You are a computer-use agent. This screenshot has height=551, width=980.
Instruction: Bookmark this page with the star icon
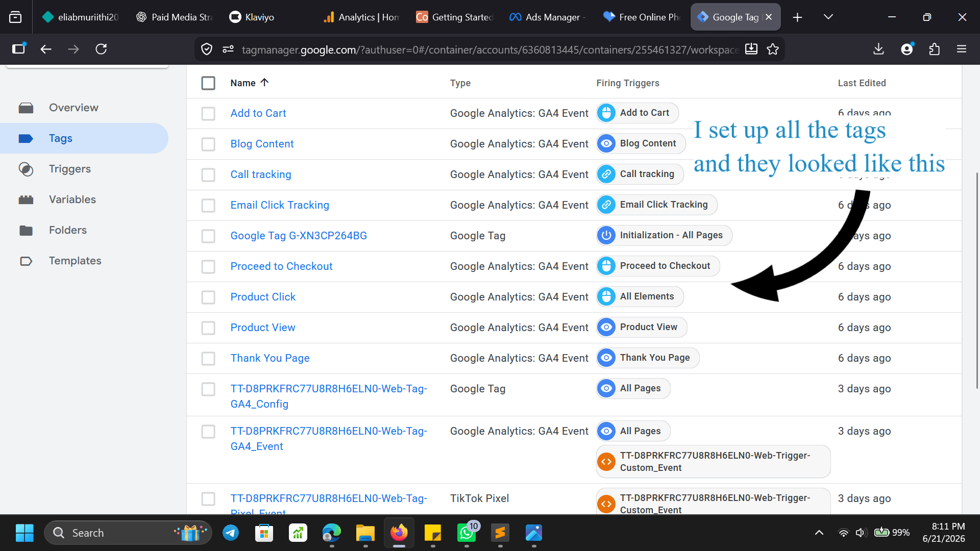[x=773, y=49]
